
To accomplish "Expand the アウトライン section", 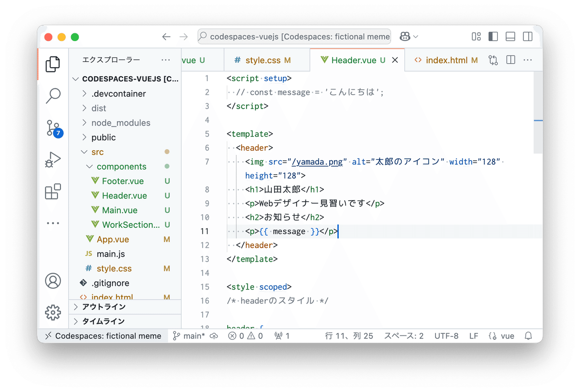I will (126, 307).
